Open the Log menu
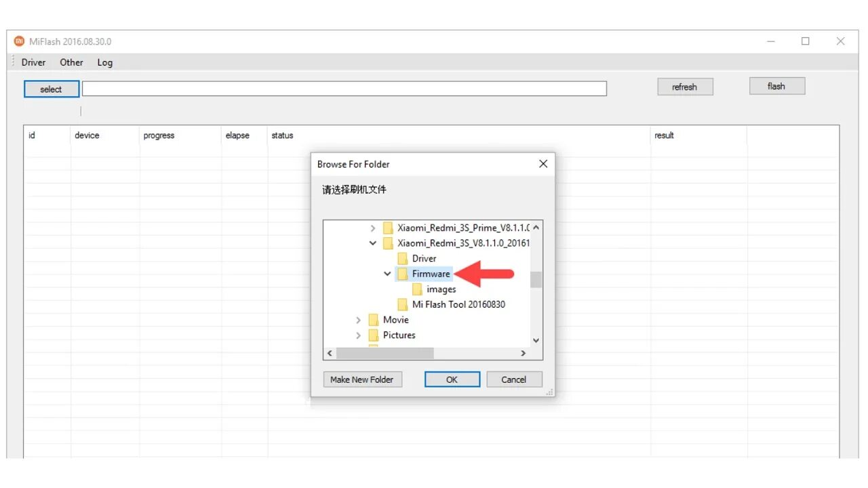The height and width of the screenshot is (488, 868). click(x=104, y=62)
